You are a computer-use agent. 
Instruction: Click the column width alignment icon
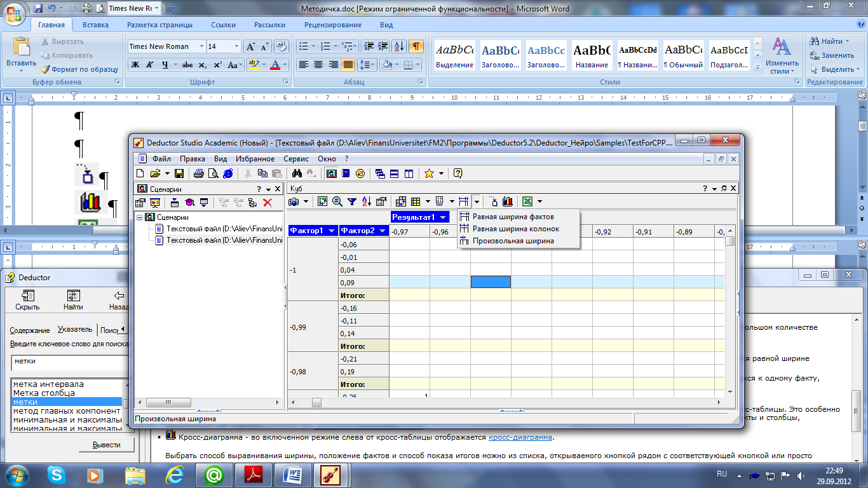pos(464,201)
